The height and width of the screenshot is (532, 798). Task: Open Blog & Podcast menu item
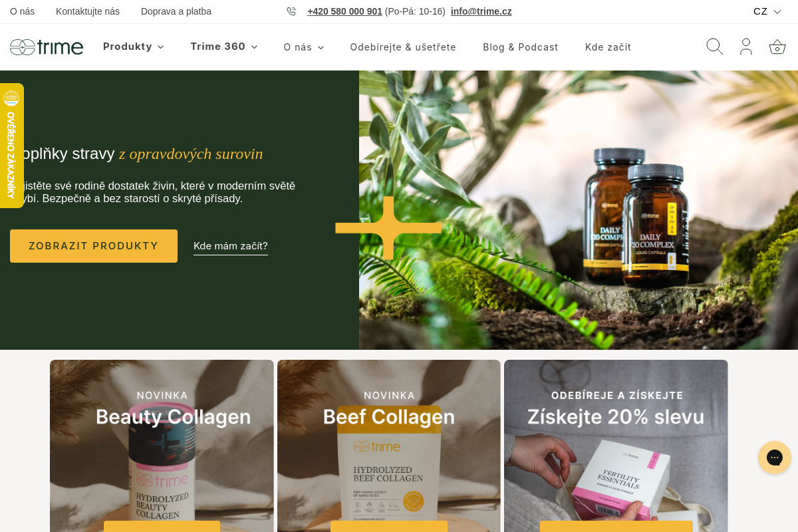tap(521, 47)
